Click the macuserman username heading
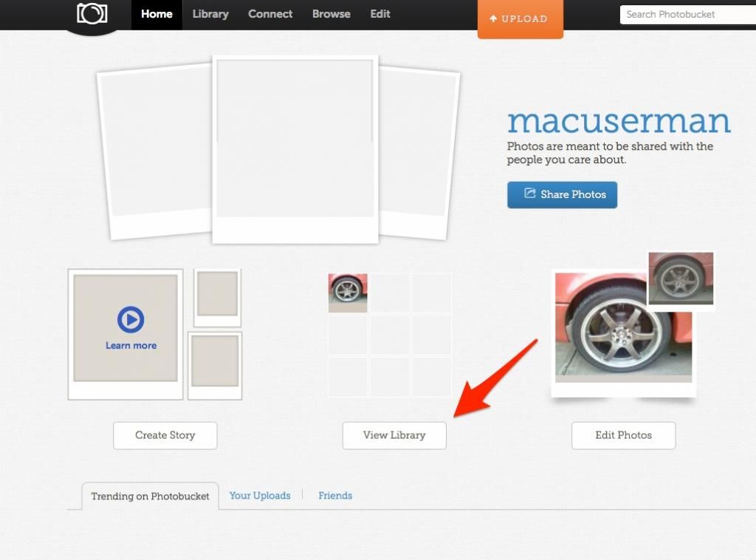This screenshot has height=560, width=756. [x=619, y=122]
